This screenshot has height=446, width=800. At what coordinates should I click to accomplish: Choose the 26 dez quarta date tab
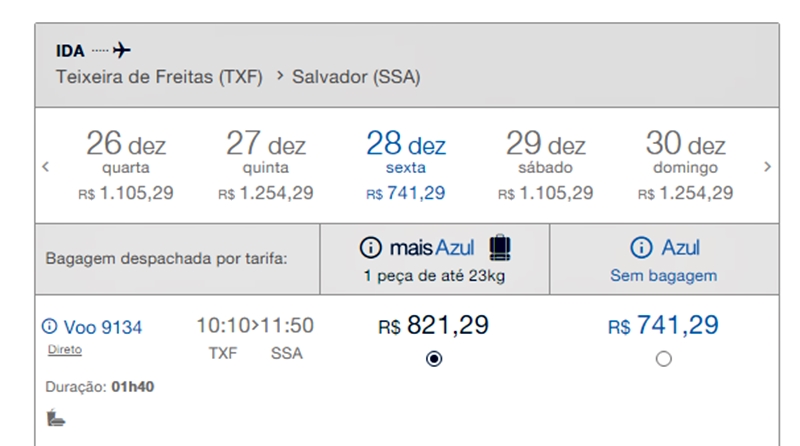[126, 165]
